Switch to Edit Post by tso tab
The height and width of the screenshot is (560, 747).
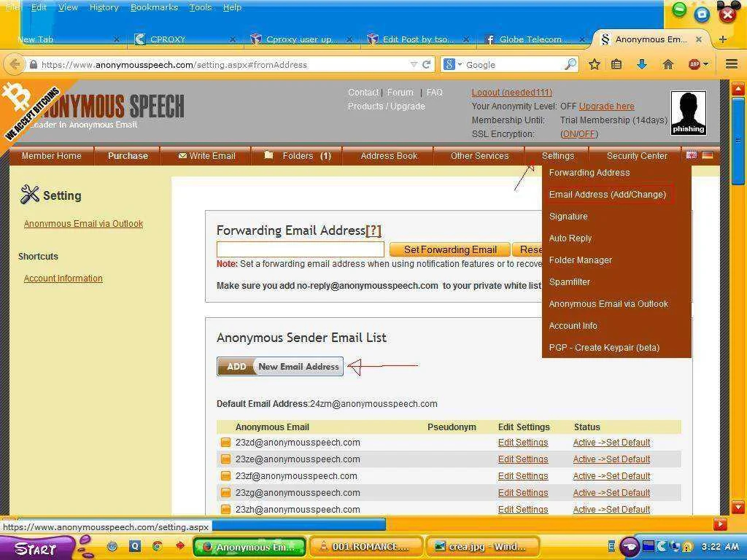[x=418, y=39]
